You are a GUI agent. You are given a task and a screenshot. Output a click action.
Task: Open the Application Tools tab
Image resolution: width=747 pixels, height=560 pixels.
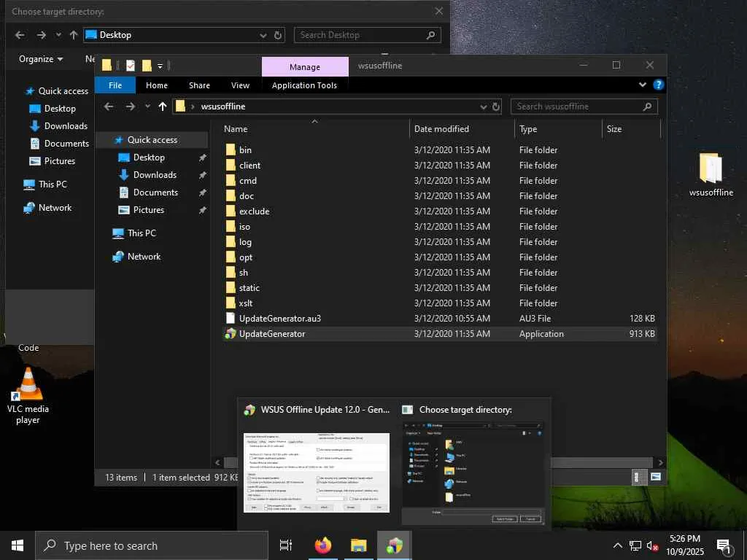(304, 85)
